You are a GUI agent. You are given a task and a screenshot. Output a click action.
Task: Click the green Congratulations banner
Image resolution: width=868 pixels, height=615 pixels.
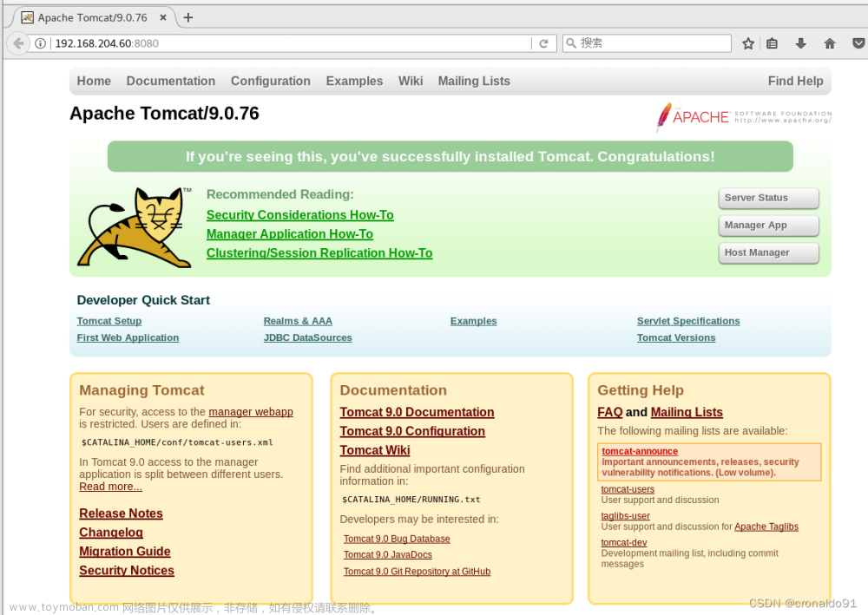pos(450,157)
